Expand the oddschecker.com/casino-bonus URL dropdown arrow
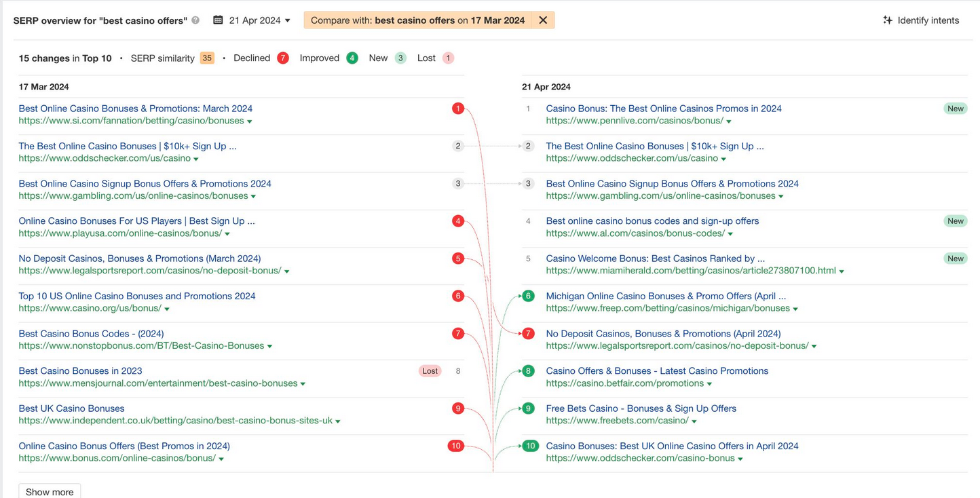The height and width of the screenshot is (498, 980). click(x=740, y=459)
